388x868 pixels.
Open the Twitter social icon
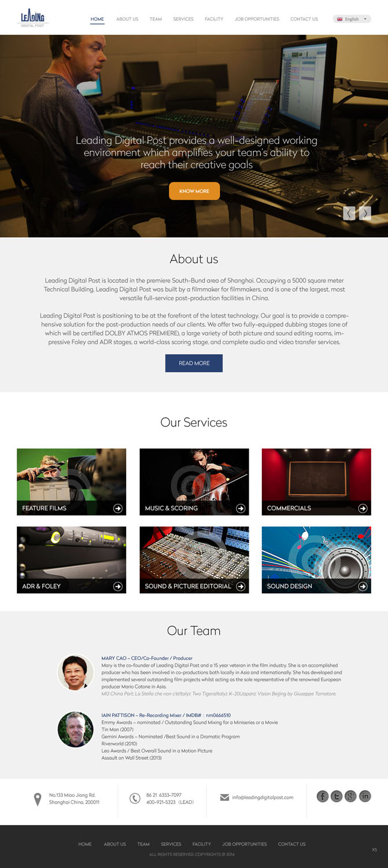[337, 796]
